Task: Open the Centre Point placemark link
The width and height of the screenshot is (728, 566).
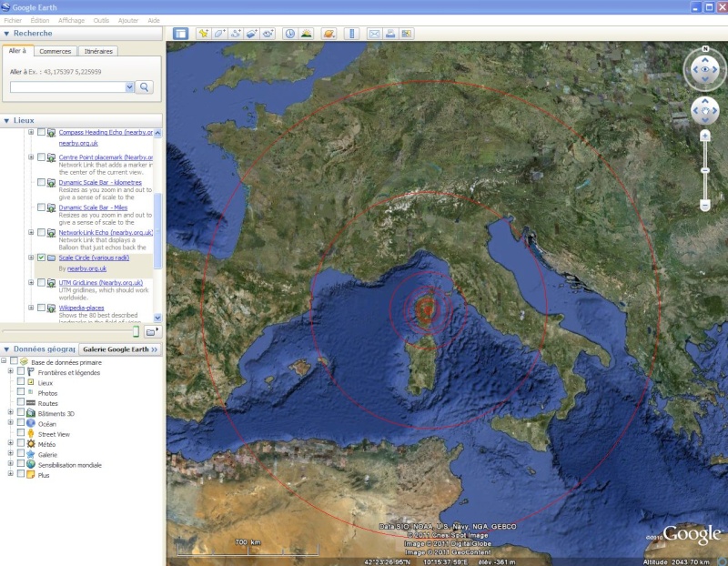Action: coord(106,157)
